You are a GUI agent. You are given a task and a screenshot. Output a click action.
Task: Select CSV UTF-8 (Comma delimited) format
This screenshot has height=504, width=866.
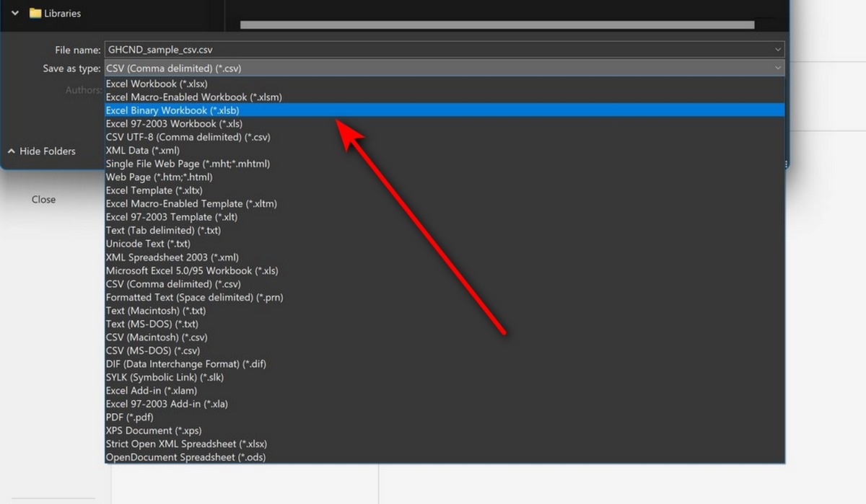click(445, 137)
